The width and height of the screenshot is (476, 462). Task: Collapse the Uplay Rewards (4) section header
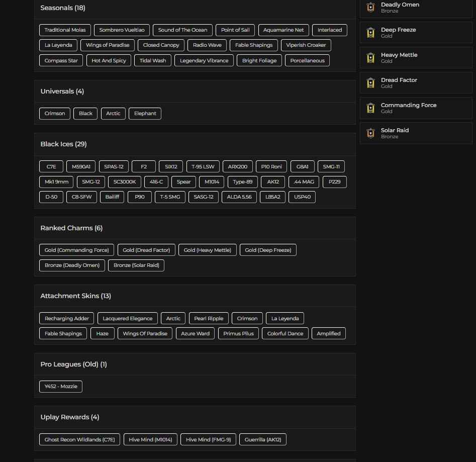click(69, 417)
